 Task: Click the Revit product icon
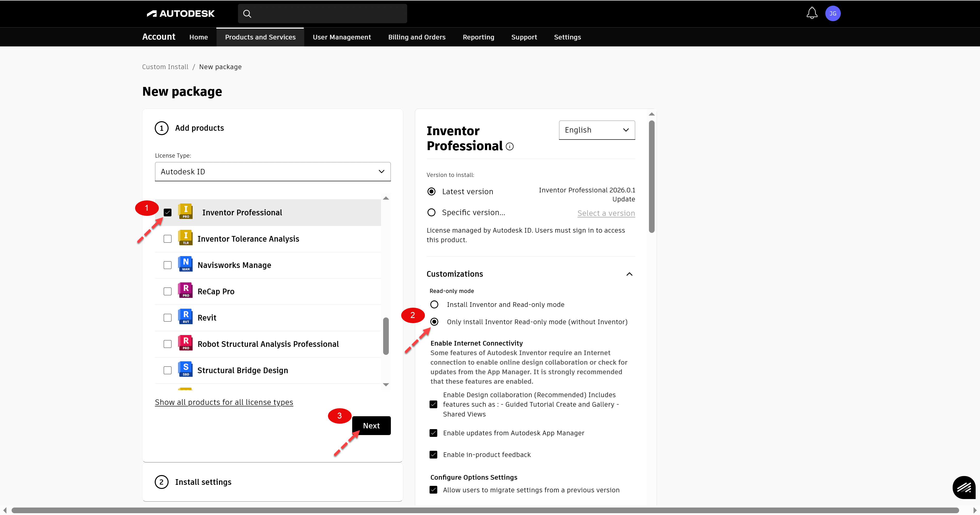[x=185, y=317]
